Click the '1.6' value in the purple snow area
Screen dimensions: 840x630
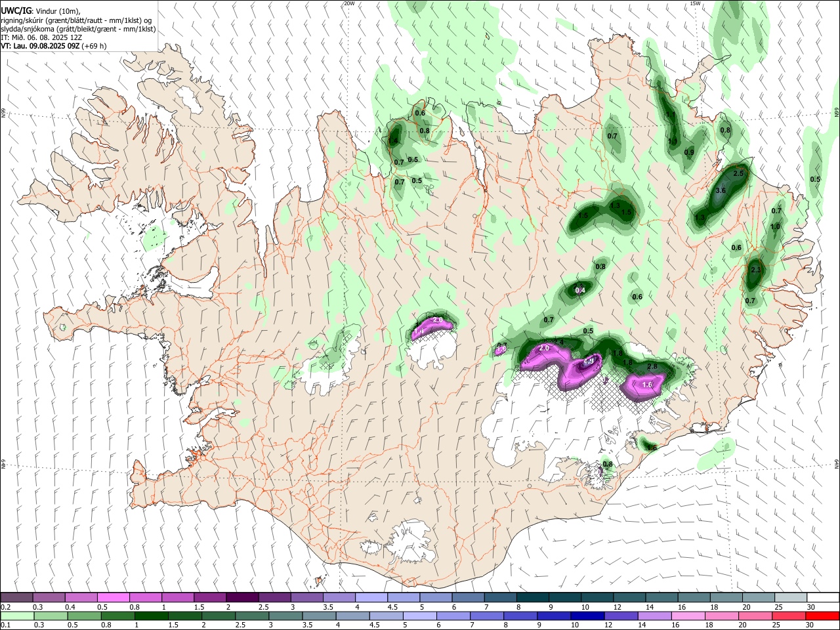click(x=647, y=385)
